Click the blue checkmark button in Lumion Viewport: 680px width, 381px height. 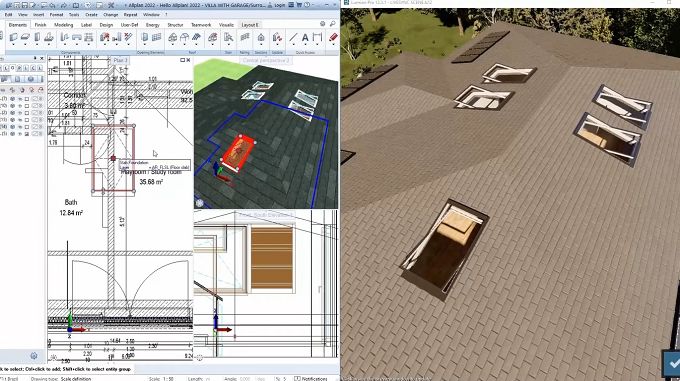tap(672, 363)
